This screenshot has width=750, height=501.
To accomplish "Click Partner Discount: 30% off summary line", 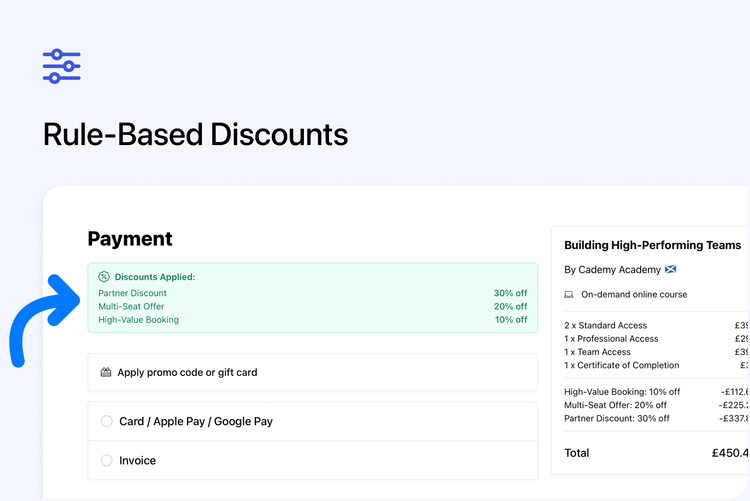I will (617, 419).
